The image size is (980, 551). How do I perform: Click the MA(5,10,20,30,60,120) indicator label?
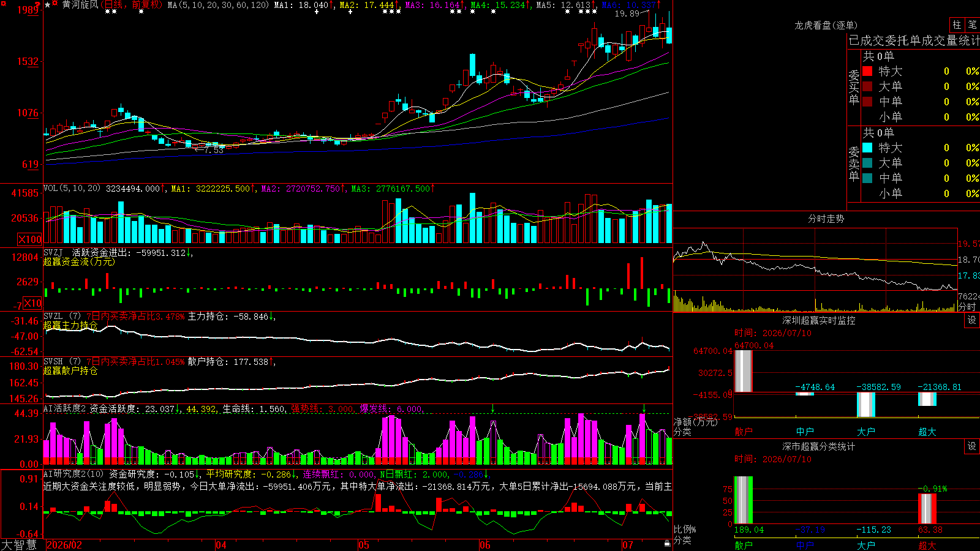click(x=218, y=5)
